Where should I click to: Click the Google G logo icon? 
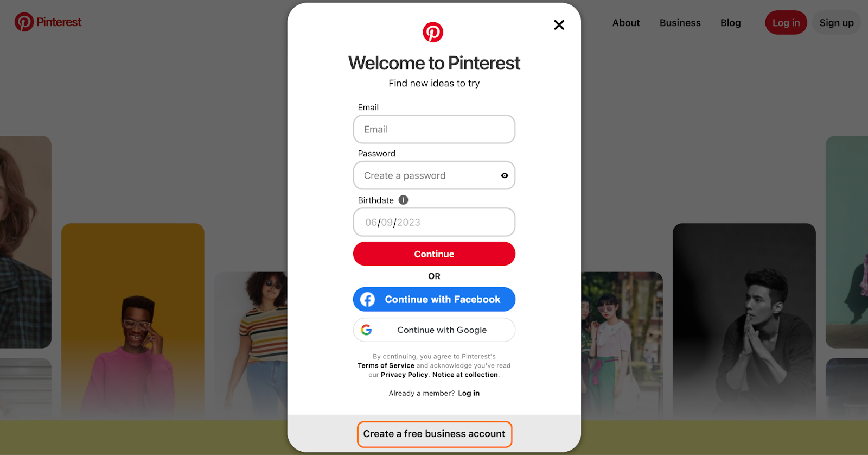coord(366,330)
